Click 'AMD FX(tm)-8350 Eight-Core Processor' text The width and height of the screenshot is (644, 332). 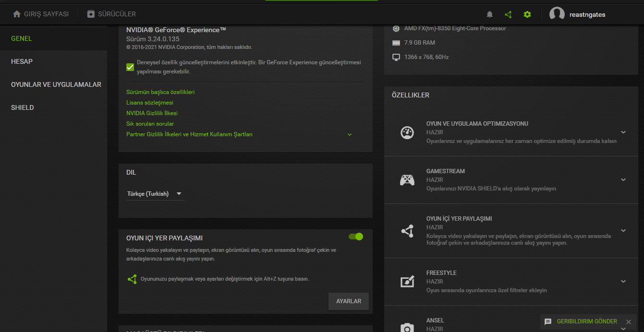click(x=455, y=28)
